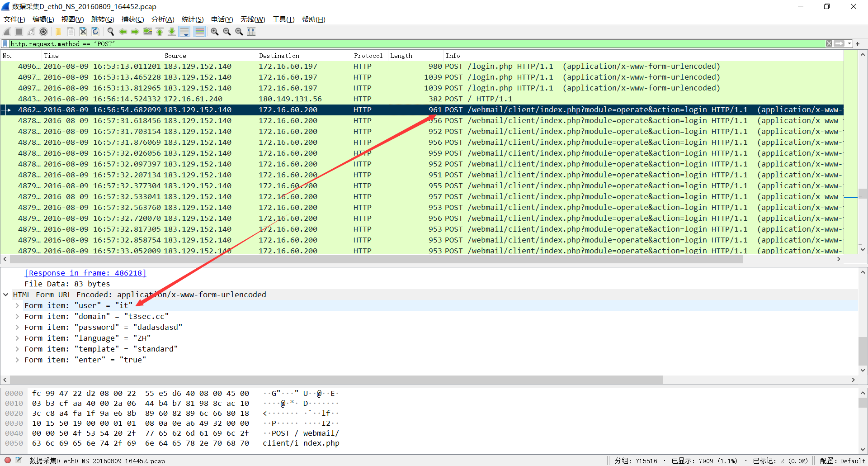868x466 pixels.
Task: Click the find packet magnifier icon
Action: 110,32
